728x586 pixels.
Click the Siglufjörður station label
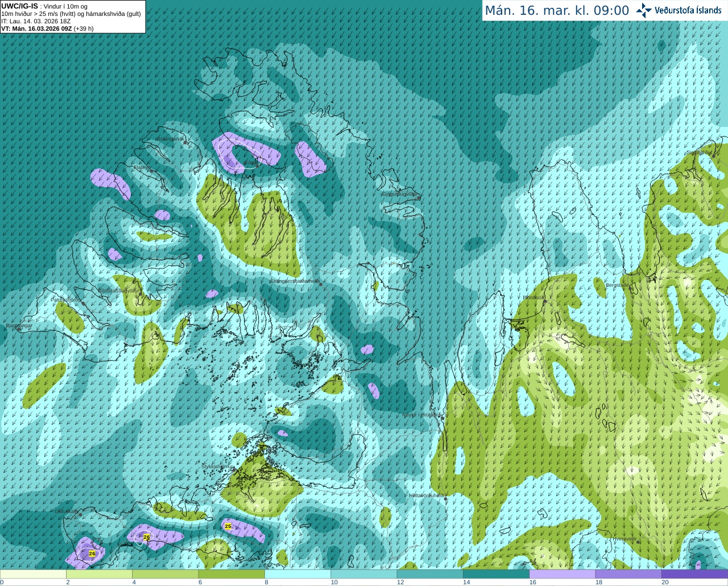699,152
